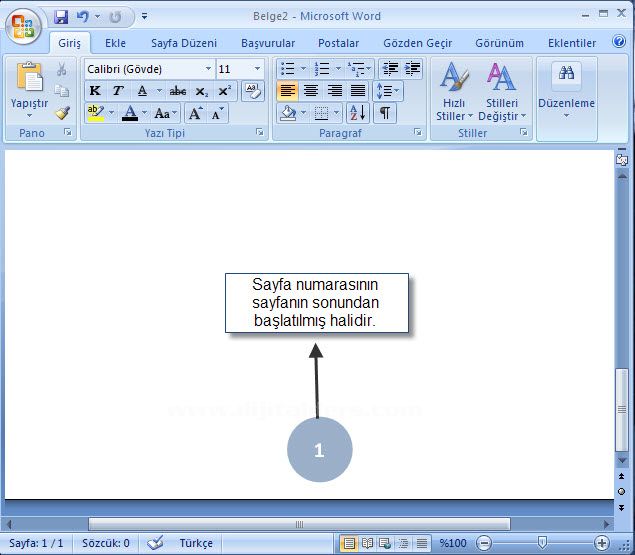Apply subscript formatting

click(201, 91)
